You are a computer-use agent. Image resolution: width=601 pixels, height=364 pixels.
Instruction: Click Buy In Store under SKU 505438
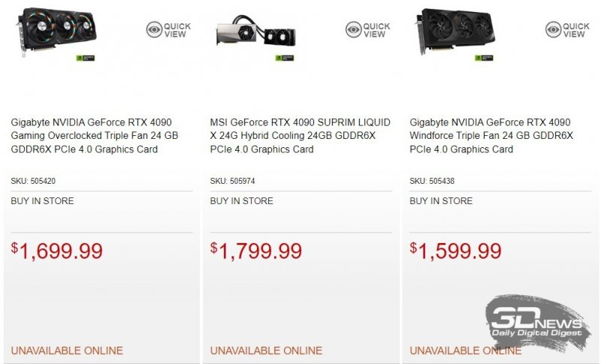pyautogui.click(x=441, y=201)
